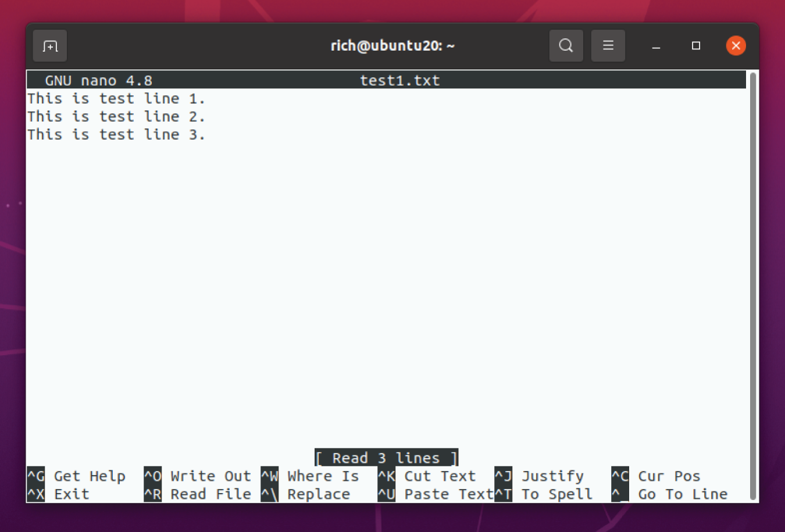
Task: Click the ^R Read File shortcut
Action: tap(198, 494)
